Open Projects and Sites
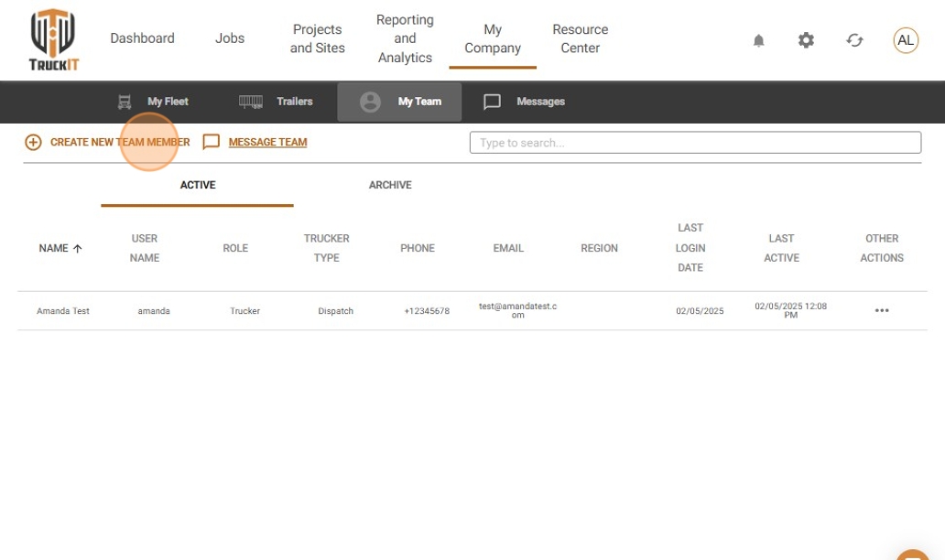945x560 pixels. [318, 38]
